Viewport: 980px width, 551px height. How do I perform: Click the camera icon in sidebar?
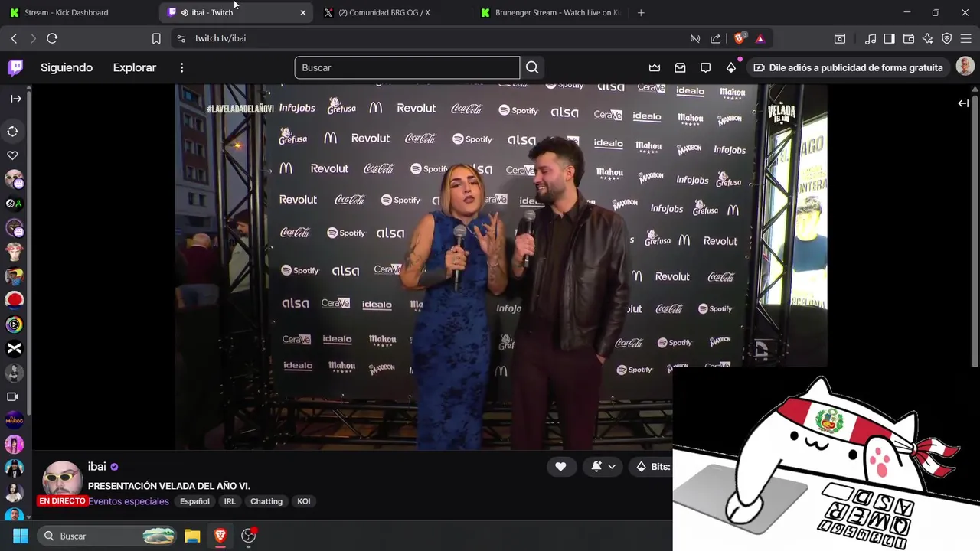pyautogui.click(x=13, y=396)
